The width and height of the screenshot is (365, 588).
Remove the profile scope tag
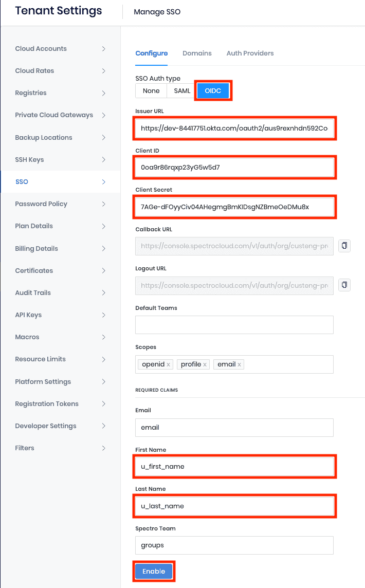pos(205,364)
